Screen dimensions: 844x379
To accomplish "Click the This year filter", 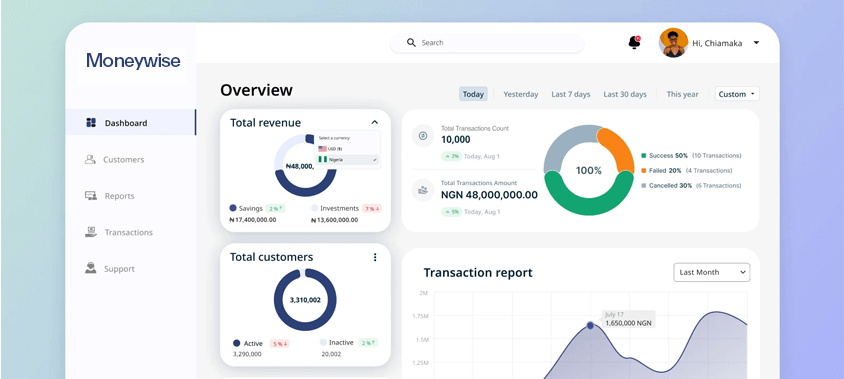I will click(x=683, y=94).
